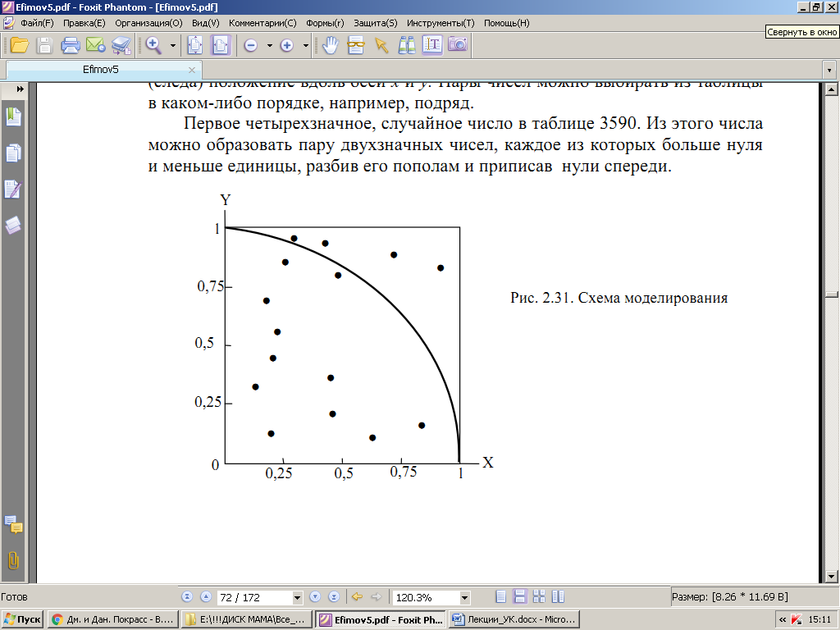Open search with the binoculars icon
This screenshot has height=630, width=840.
407,45
